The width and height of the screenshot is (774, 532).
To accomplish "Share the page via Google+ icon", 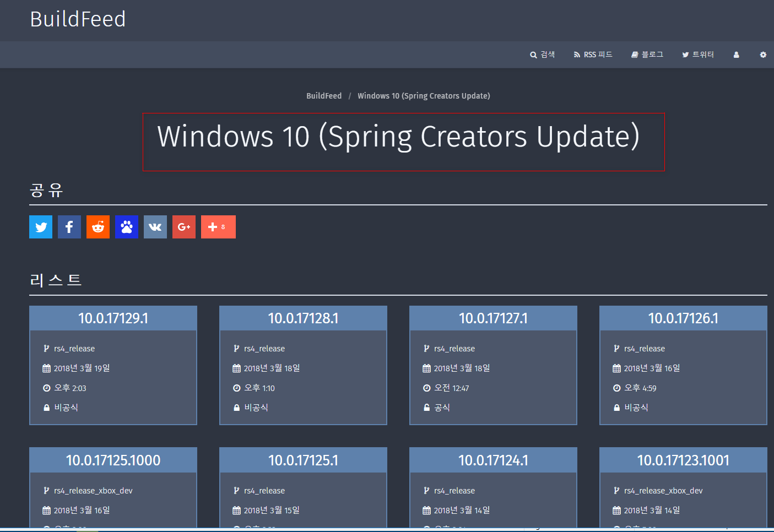I will (184, 227).
